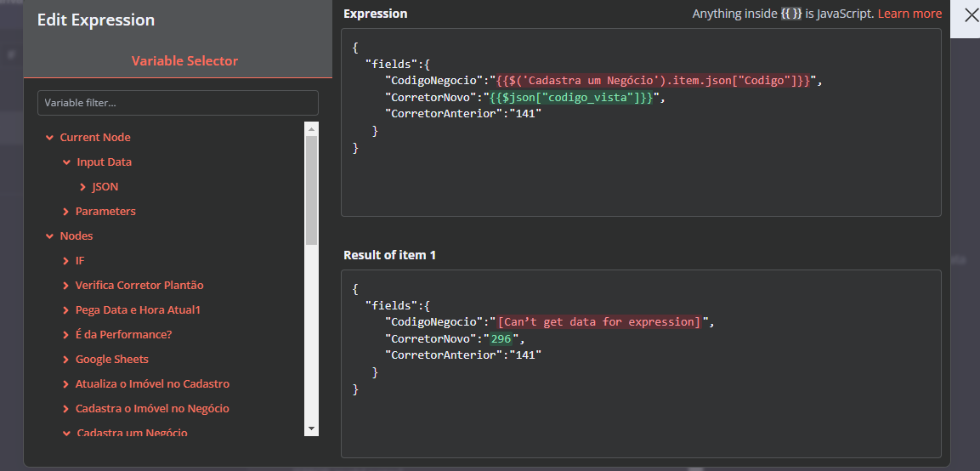Open the Learn more link
The image size is (980, 471).
coord(909,14)
